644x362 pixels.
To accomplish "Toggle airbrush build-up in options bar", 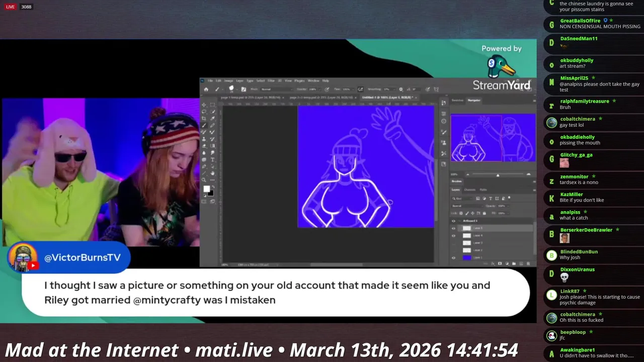I will [x=360, y=89].
